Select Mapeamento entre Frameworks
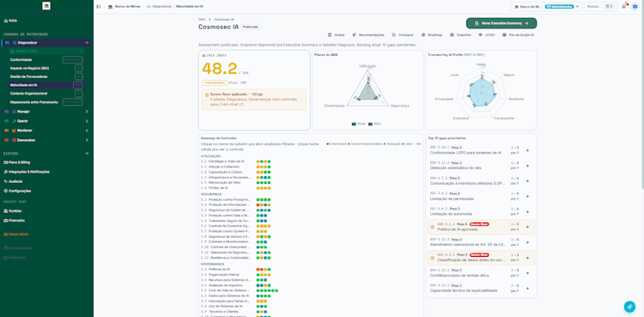 click(x=46, y=102)
